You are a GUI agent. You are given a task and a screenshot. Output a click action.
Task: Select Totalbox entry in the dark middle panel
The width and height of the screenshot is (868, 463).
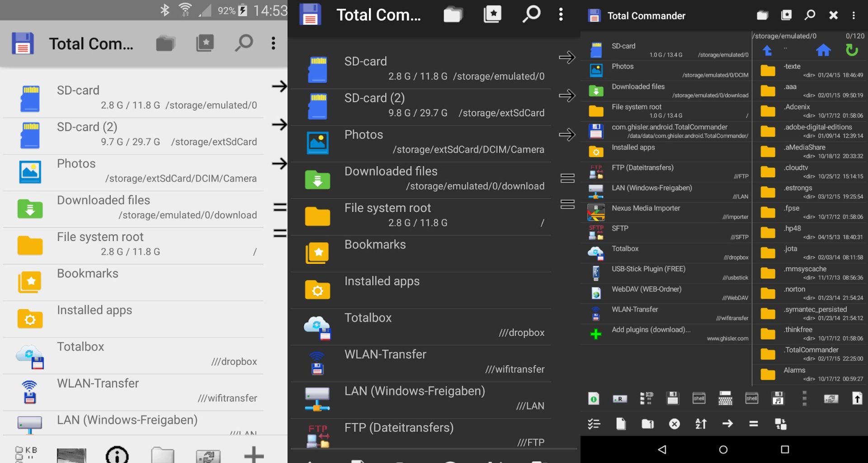pyautogui.click(x=420, y=326)
